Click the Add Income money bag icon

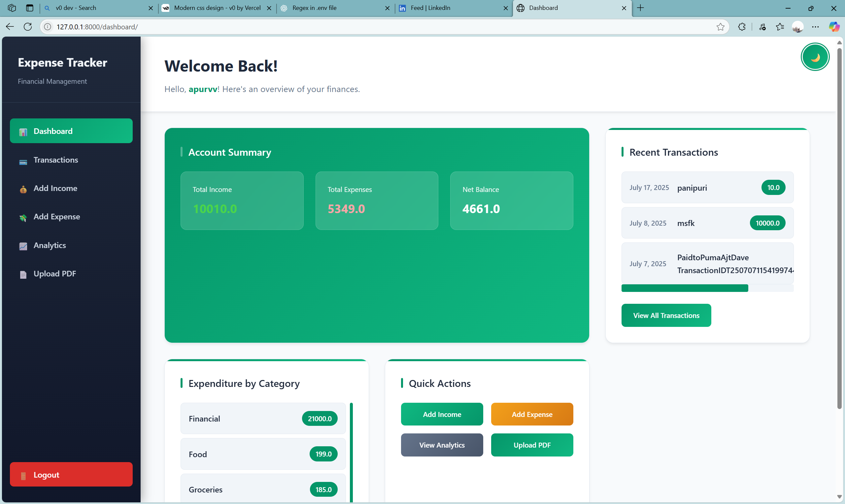click(x=23, y=189)
